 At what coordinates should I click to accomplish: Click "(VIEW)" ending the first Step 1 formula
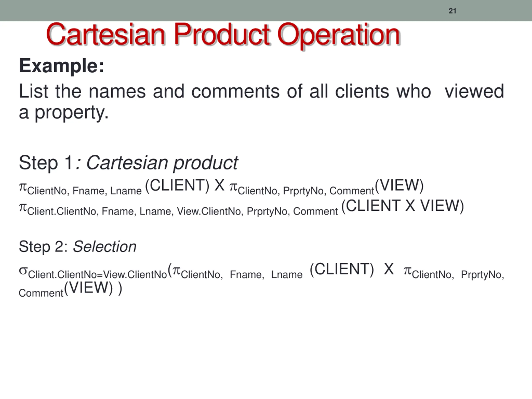pos(399,185)
